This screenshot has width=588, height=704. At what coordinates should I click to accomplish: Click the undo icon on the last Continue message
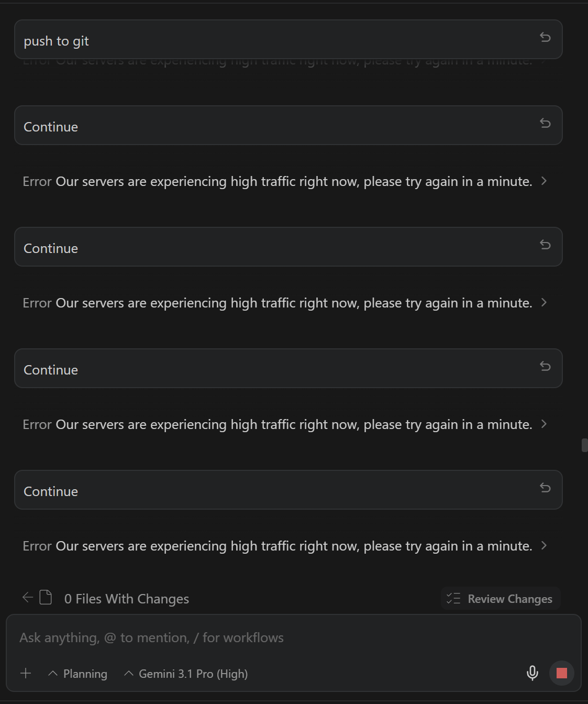(x=545, y=488)
